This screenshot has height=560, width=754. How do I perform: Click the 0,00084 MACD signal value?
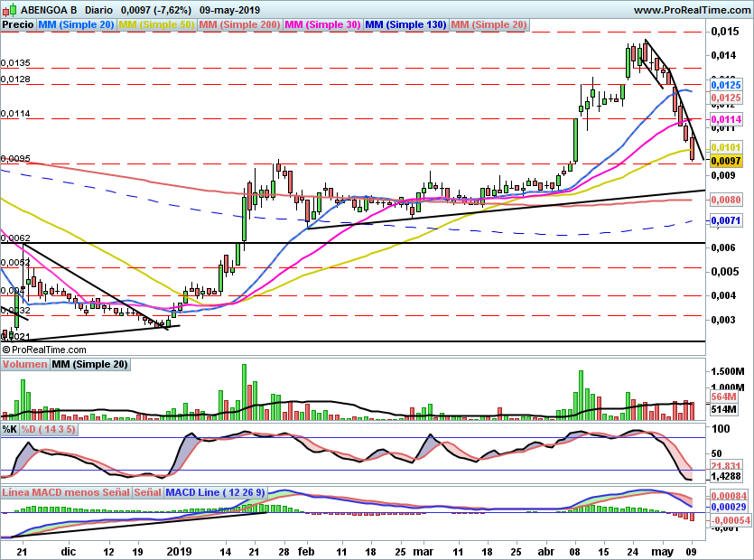729,496
